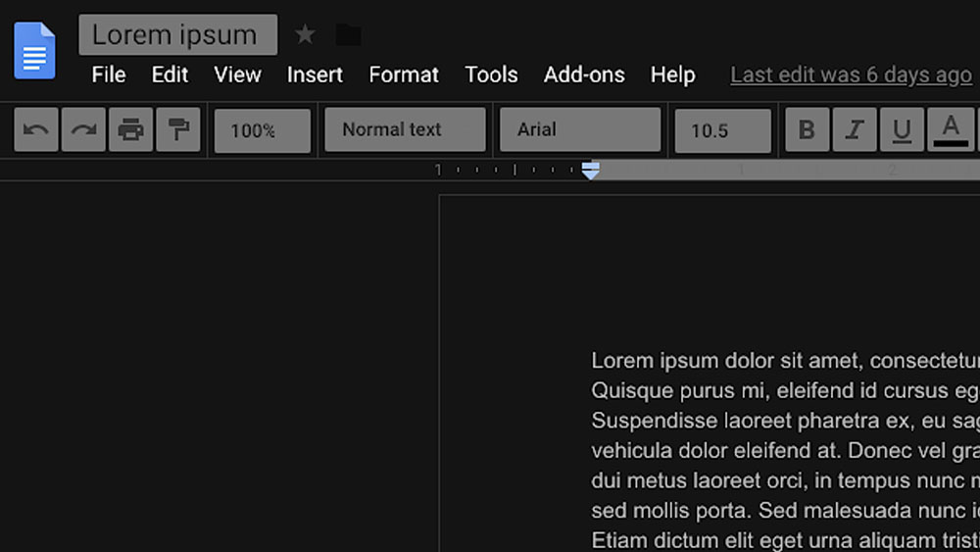Screen dimensions: 980x552
Task: Toggle underline formatting
Action: tap(903, 130)
